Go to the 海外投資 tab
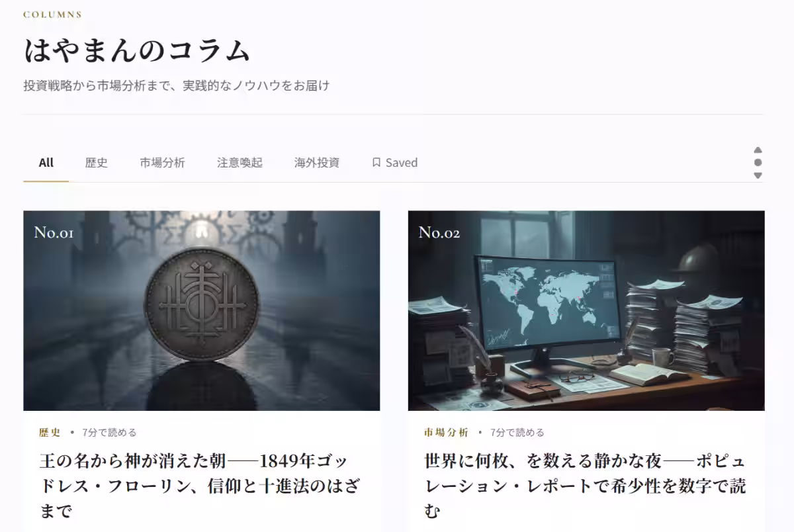Screen dimensions: 794x532 click(x=317, y=163)
